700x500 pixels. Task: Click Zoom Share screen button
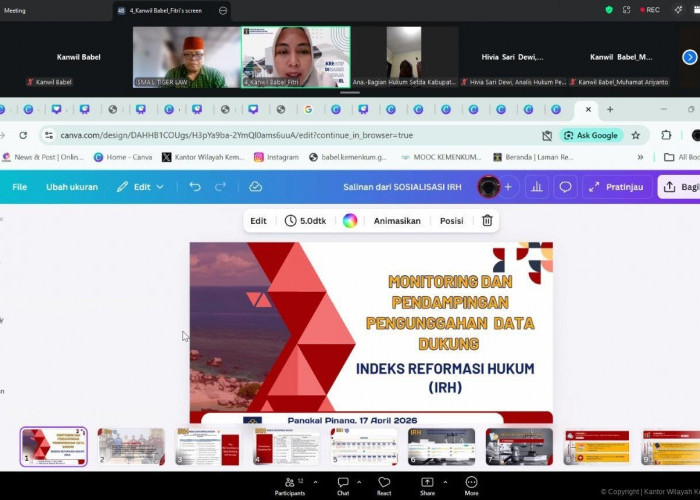click(427, 486)
